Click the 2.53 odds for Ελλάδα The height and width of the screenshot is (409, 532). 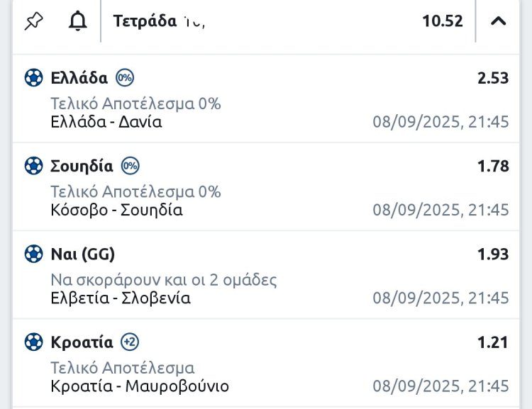pyautogui.click(x=493, y=78)
